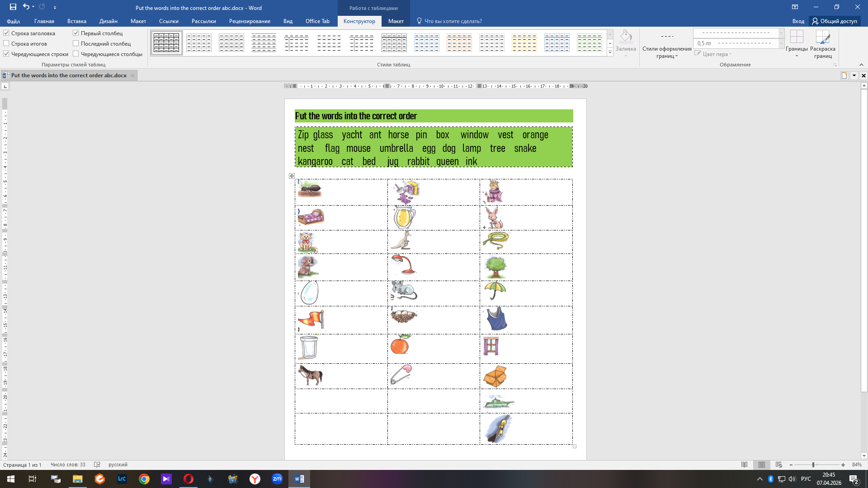Open Google Chrome from the taskbar
This screenshot has height=488, width=868.
pyautogui.click(x=144, y=479)
